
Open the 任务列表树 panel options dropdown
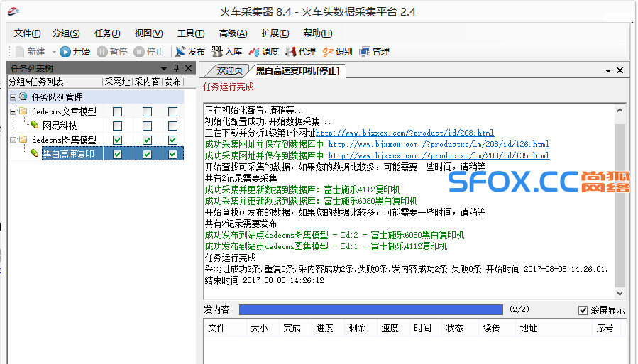tap(163, 68)
